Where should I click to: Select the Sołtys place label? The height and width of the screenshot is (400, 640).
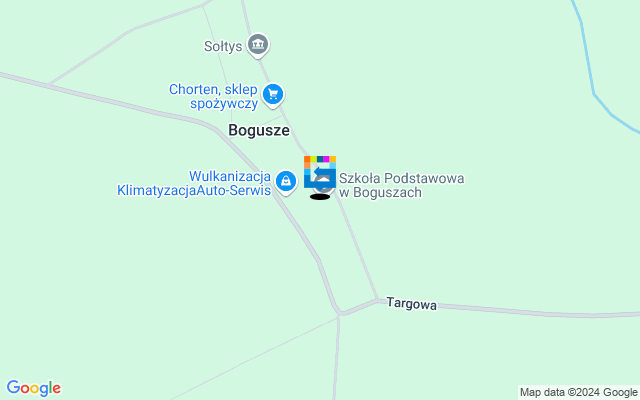coord(223,46)
